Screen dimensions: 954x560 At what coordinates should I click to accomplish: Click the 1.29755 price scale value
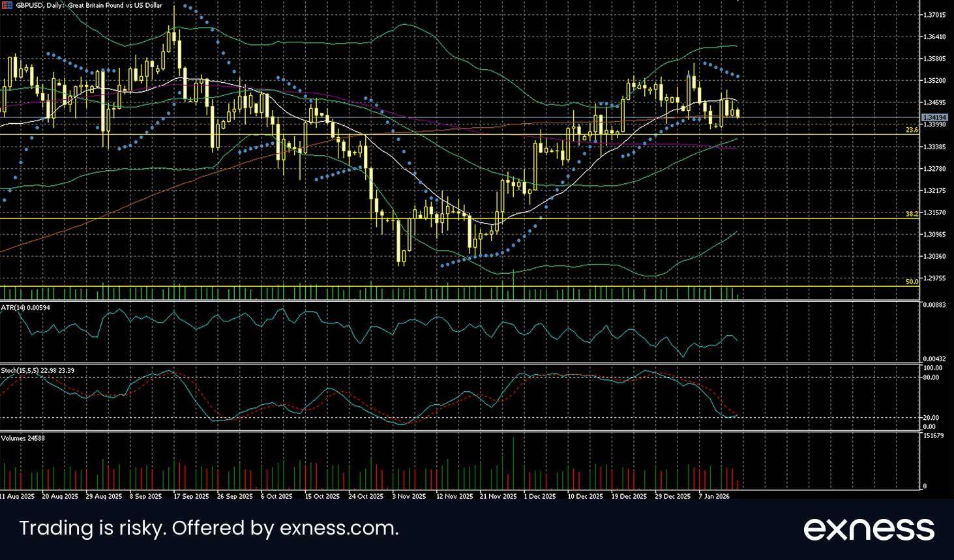[935, 278]
